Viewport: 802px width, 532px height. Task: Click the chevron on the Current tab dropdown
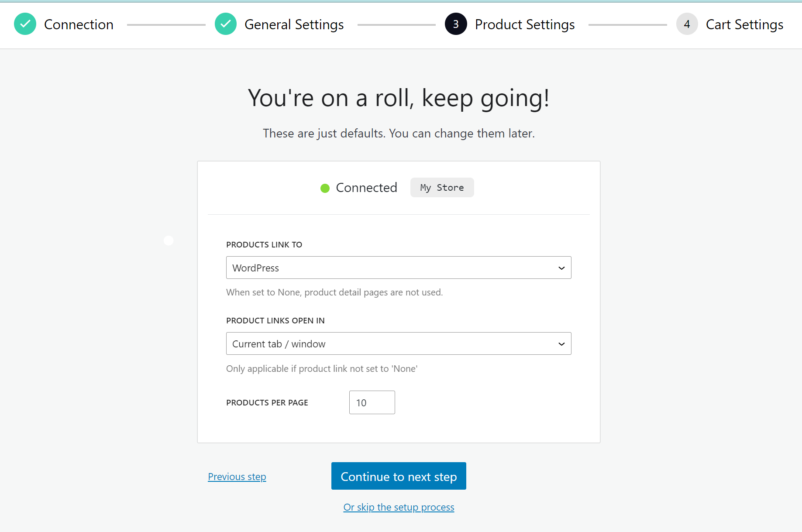[x=561, y=344]
